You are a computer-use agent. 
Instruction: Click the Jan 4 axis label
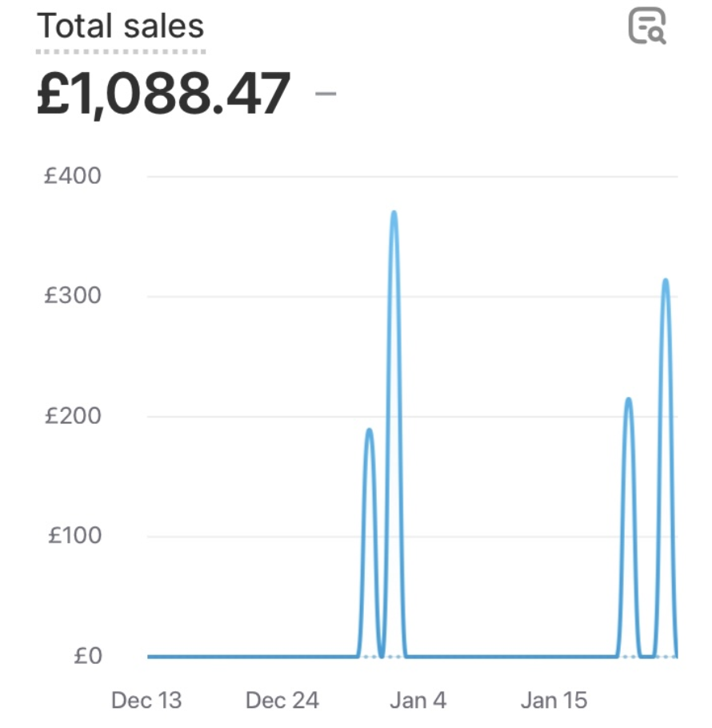pyautogui.click(x=418, y=700)
